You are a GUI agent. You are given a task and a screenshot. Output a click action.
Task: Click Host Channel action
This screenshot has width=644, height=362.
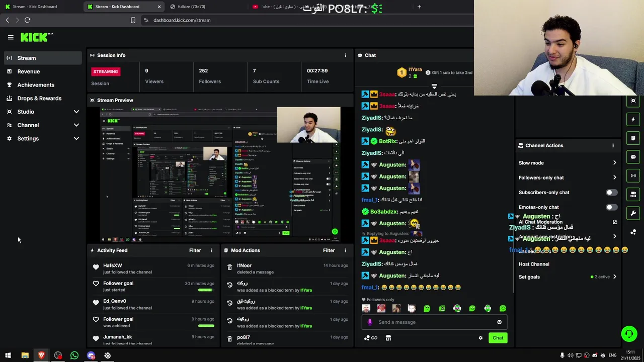(534, 264)
